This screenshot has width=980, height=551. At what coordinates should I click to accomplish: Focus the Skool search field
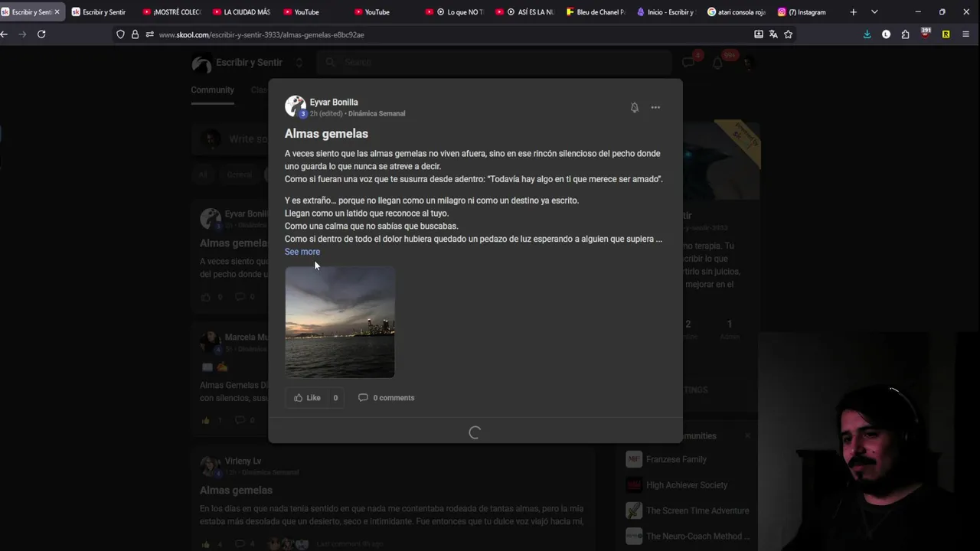pos(495,63)
